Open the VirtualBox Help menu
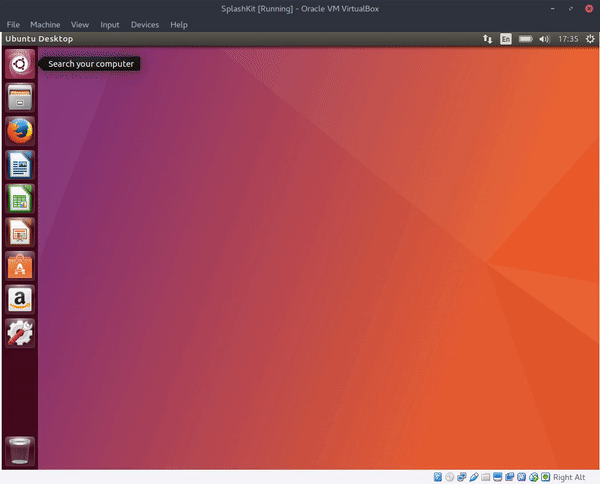This screenshot has height=484, width=600. 179,24
